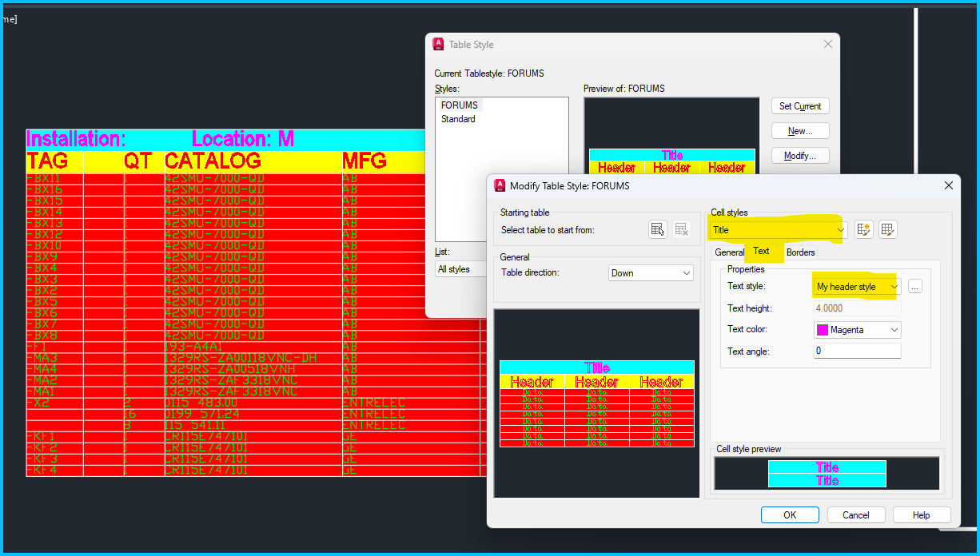Screen dimensions: 980x556
Task: Open Help from the Modify Table Style dialog
Action: [x=922, y=514]
